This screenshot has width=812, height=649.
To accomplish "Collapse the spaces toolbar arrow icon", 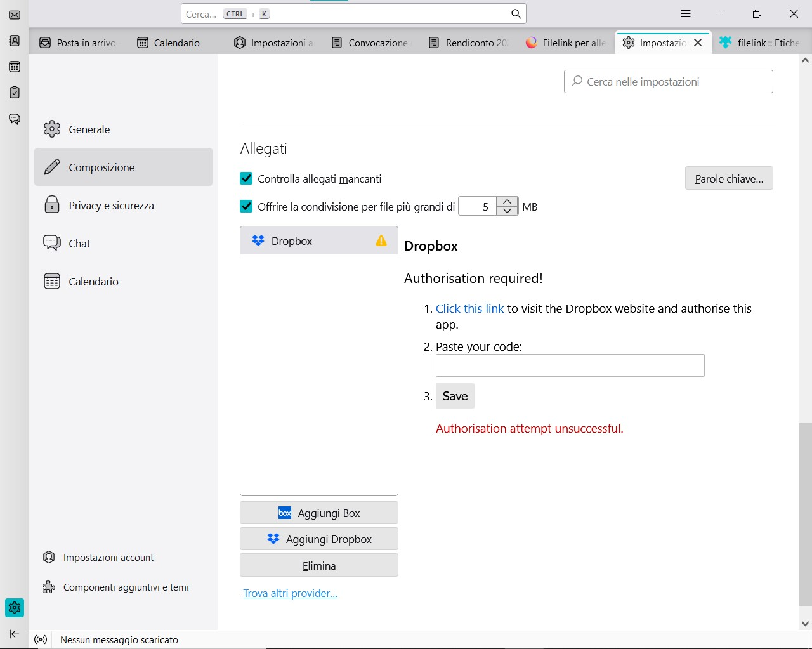I will 15,634.
